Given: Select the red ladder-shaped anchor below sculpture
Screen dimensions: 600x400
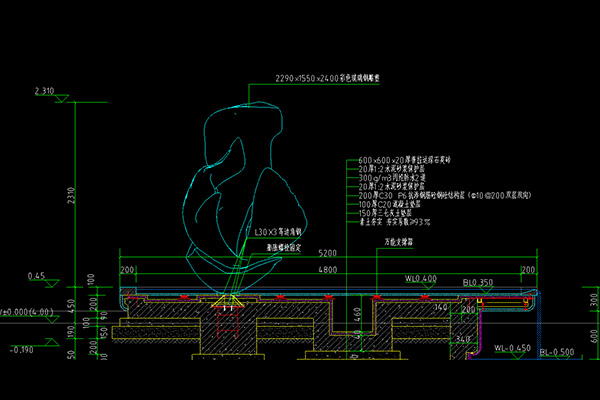Looking at the screenshot, I should pos(228,322).
